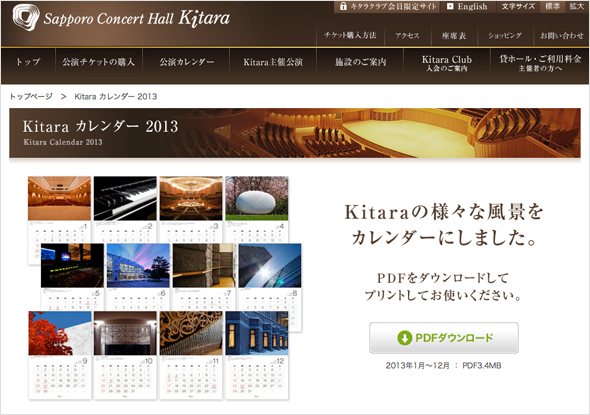Open 公演カレンダー navigation item

[186, 62]
